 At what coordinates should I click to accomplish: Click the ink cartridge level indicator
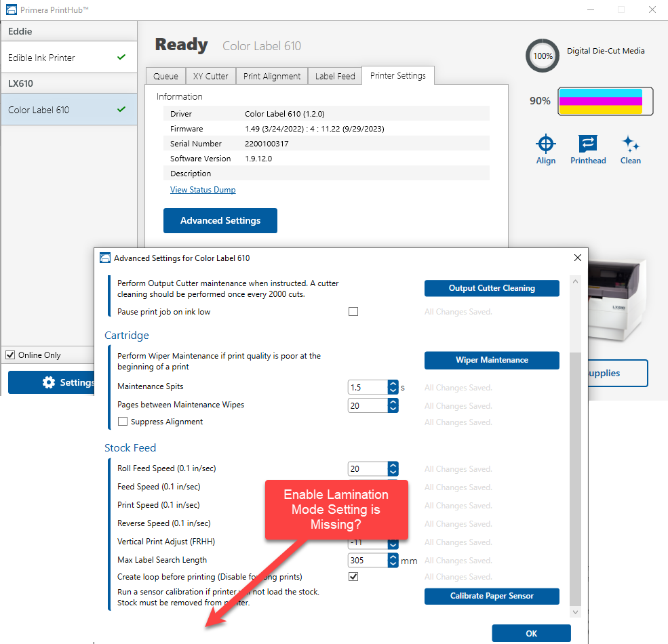coord(606,102)
